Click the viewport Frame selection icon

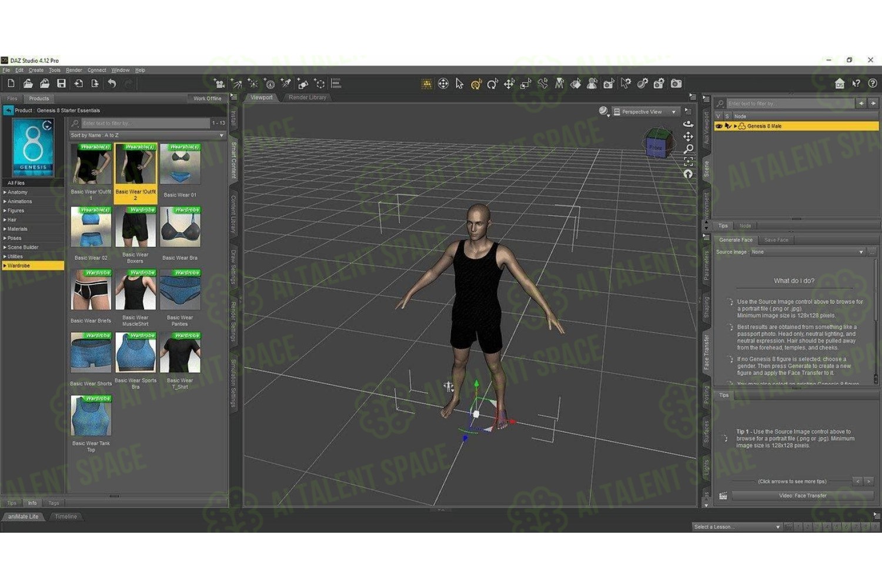tap(688, 162)
